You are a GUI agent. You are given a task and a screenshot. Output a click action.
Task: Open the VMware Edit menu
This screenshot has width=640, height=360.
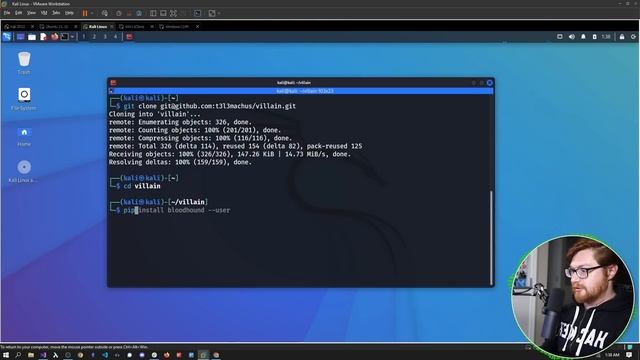(x=18, y=13)
